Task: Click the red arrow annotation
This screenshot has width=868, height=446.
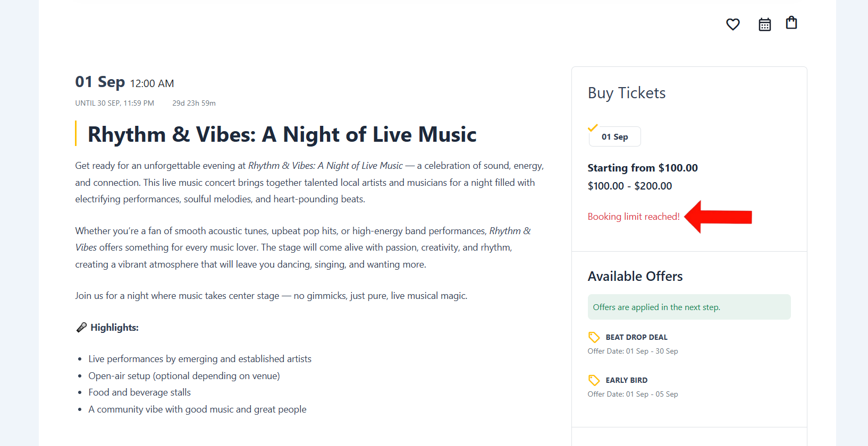Action: (x=718, y=217)
